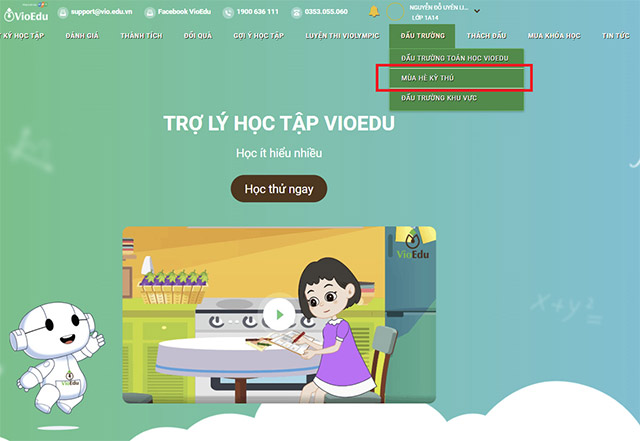Viewport: 640px width, 441px height.
Task: Select Mùa hè kỳ thú
Action: [x=456, y=78]
